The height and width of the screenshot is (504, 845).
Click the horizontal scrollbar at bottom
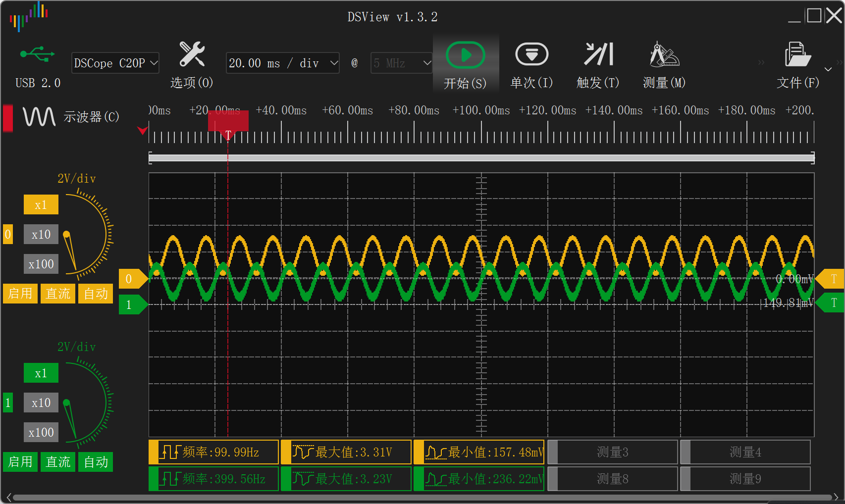pyautogui.click(x=422, y=497)
